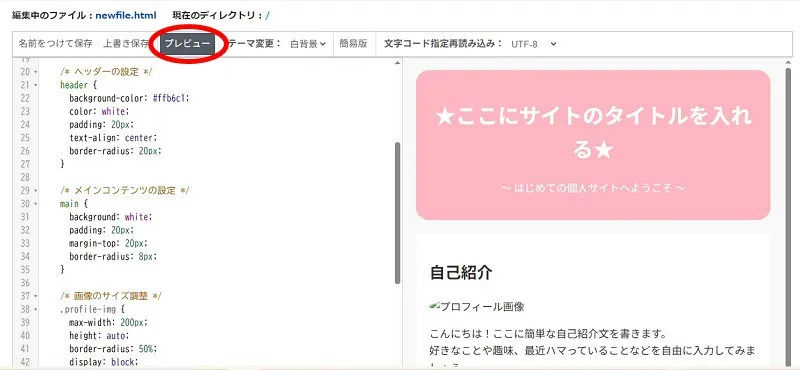Click the /* 画像のサイズ調整 */ comment

point(111,296)
